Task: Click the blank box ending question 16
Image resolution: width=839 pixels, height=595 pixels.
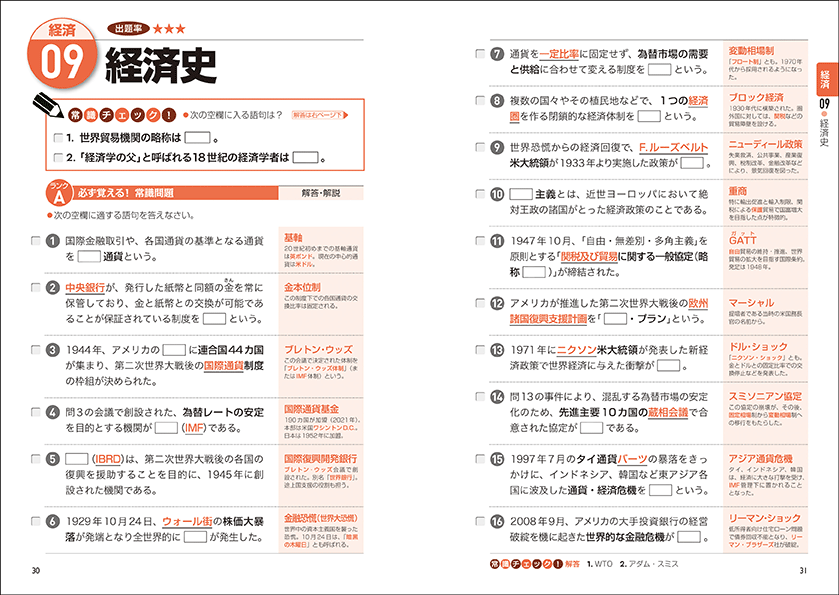Action: point(689,537)
